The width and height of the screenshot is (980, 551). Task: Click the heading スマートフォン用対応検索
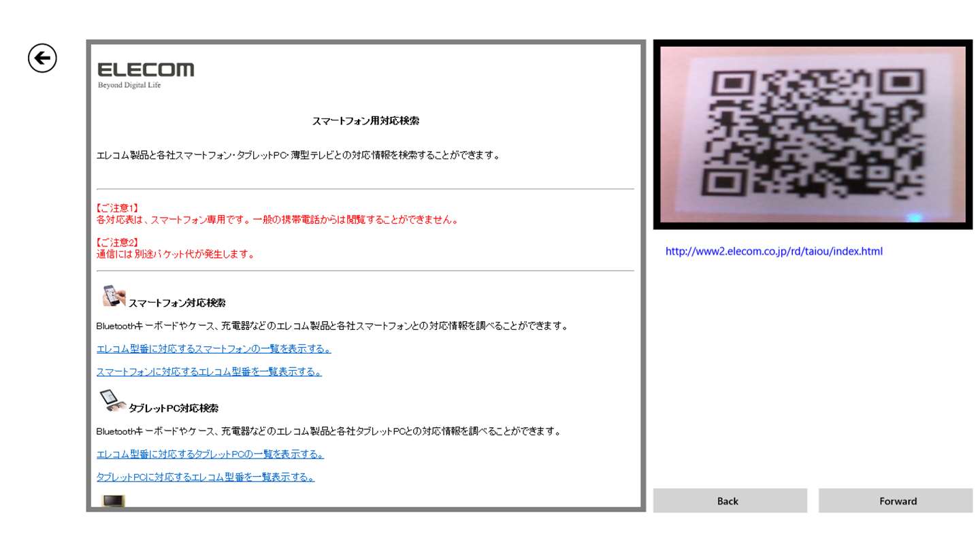[x=365, y=121]
